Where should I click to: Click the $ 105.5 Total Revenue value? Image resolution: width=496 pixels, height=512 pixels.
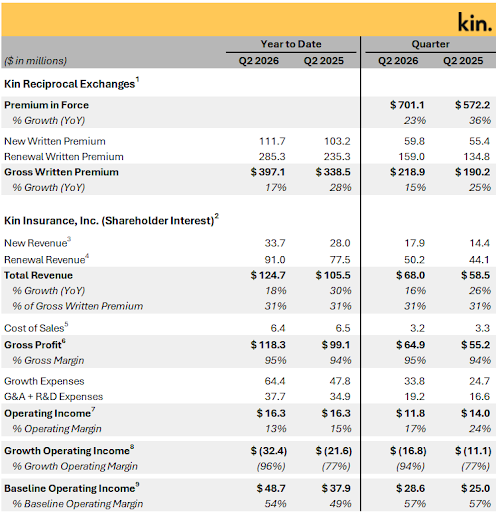(x=333, y=275)
